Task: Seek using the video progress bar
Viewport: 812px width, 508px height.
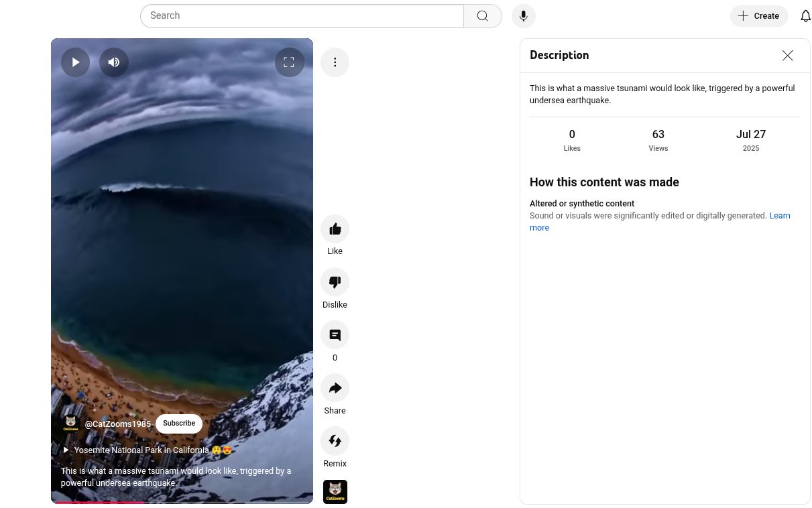Action: [182, 502]
